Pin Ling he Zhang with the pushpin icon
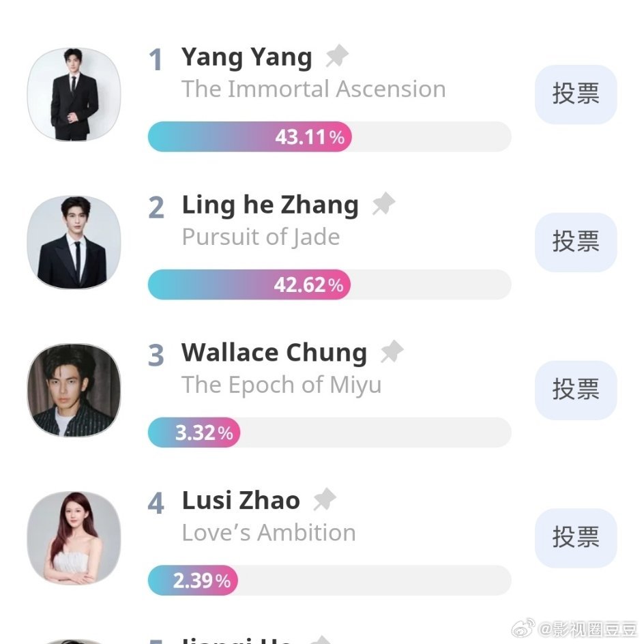Image resolution: width=644 pixels, height=644 pixels. (383, 204)
